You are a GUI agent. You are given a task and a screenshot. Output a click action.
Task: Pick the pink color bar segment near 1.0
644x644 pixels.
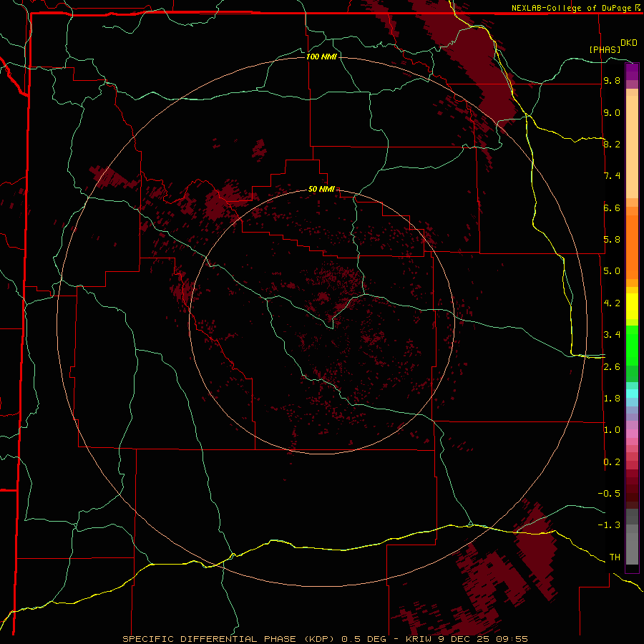[x=632, y=434]
